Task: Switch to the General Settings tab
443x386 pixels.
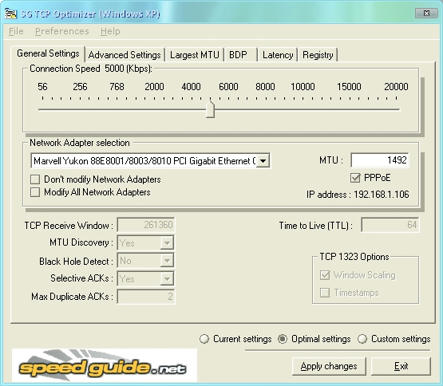Action: (48, 53)
